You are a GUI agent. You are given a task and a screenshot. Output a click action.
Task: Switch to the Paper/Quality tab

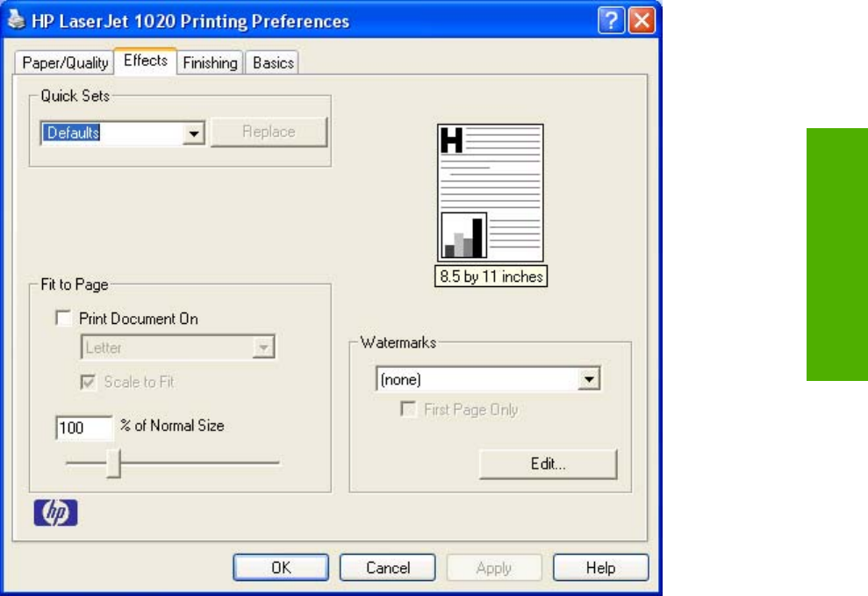65,62
